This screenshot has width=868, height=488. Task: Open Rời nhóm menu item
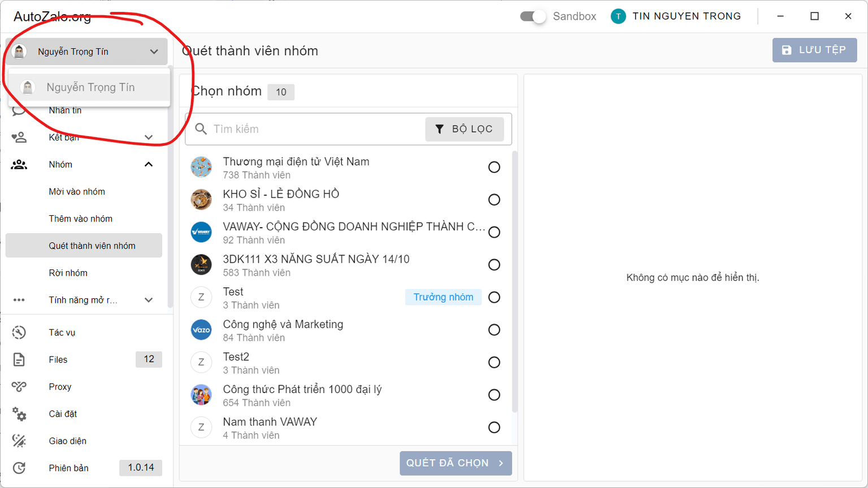click(68, 273)
